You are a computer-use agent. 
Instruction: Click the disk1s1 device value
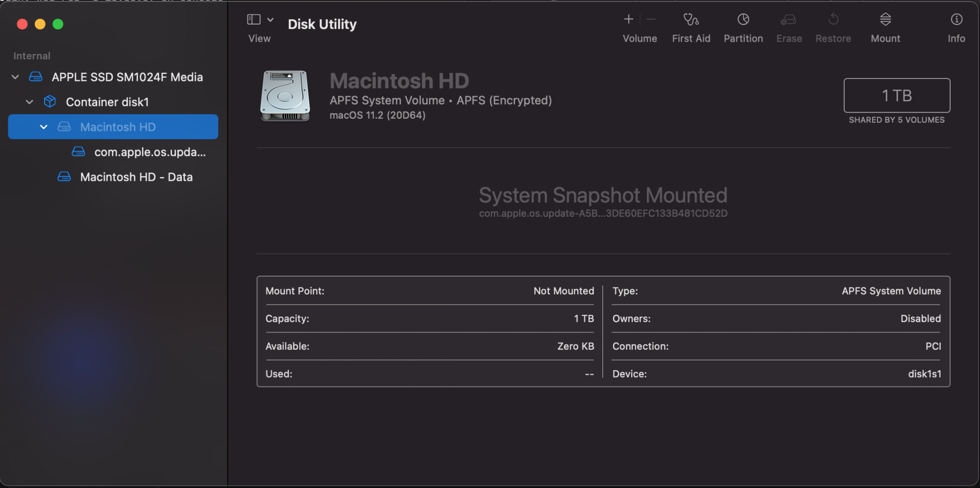(925, 374)
